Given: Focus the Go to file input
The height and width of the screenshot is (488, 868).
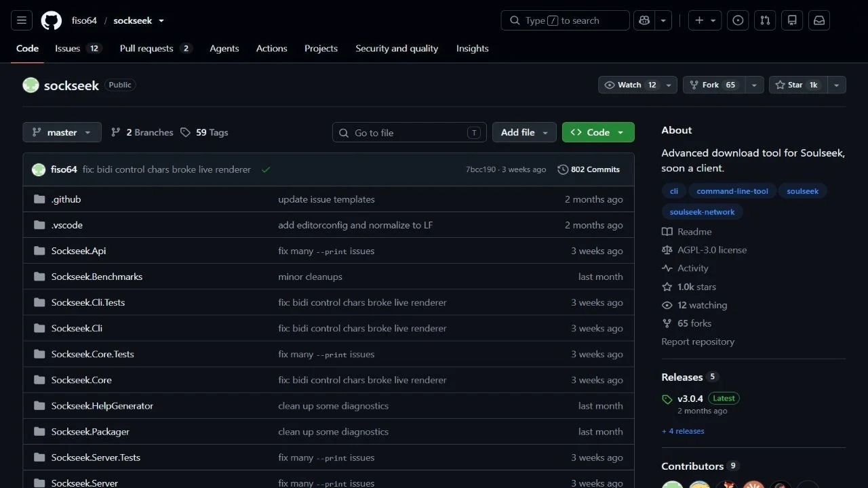Looking at the screenshot, I should click(x=410, y=132).
